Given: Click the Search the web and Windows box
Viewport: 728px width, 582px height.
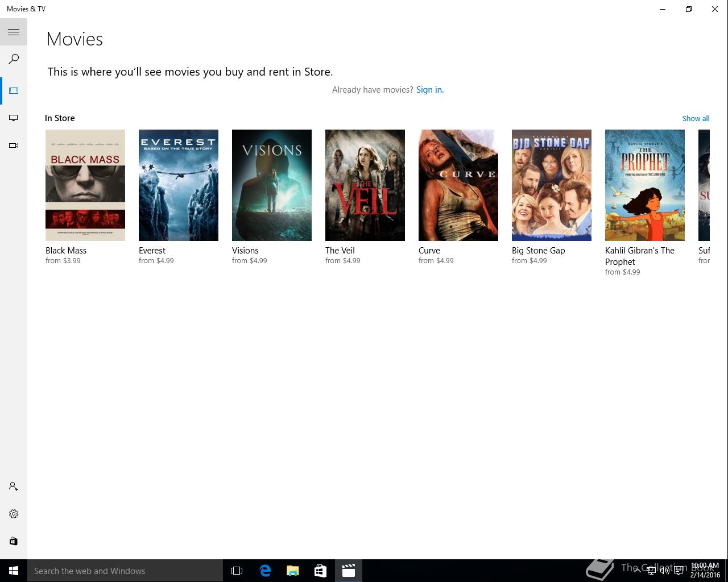Looking at the screenshot, I should click(x=125, y=571).
